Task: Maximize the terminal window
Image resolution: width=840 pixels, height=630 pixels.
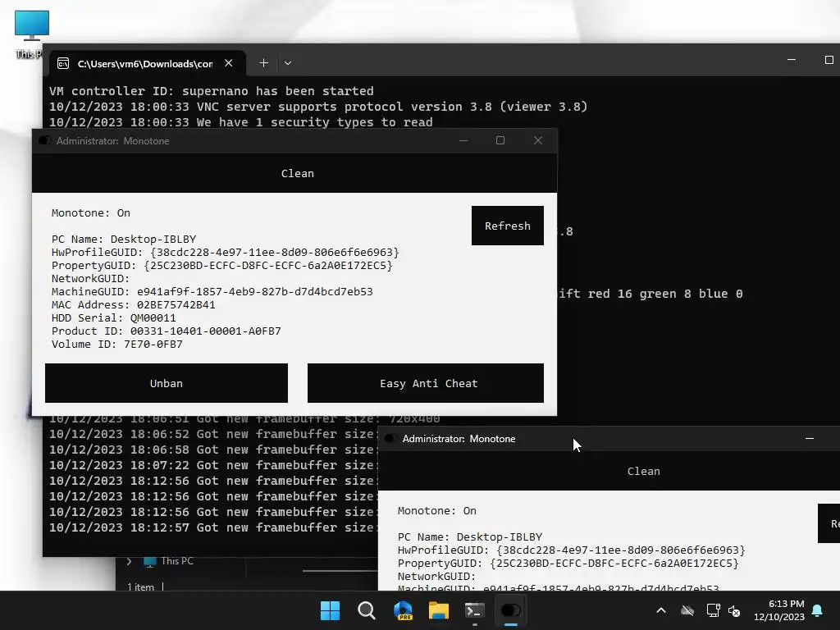Action: [829, 60]
